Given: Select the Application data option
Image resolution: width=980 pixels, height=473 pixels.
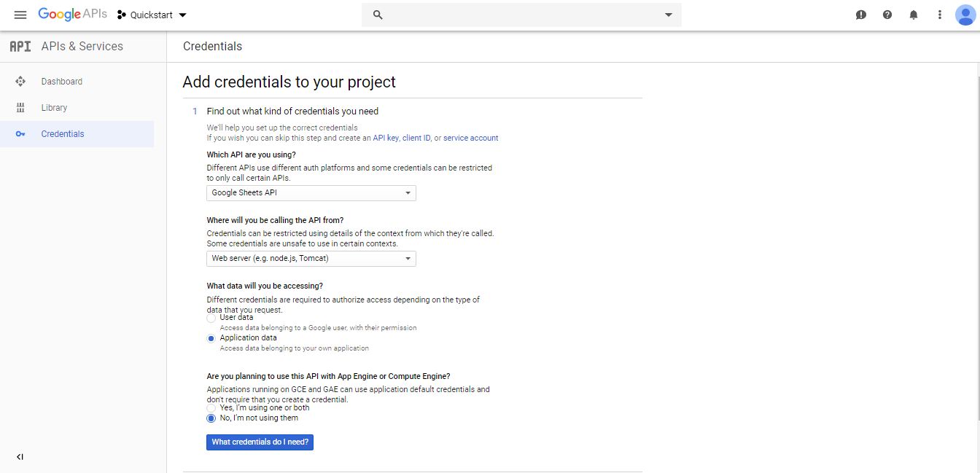Looking at the screenshot, I should tap(211, 338).
